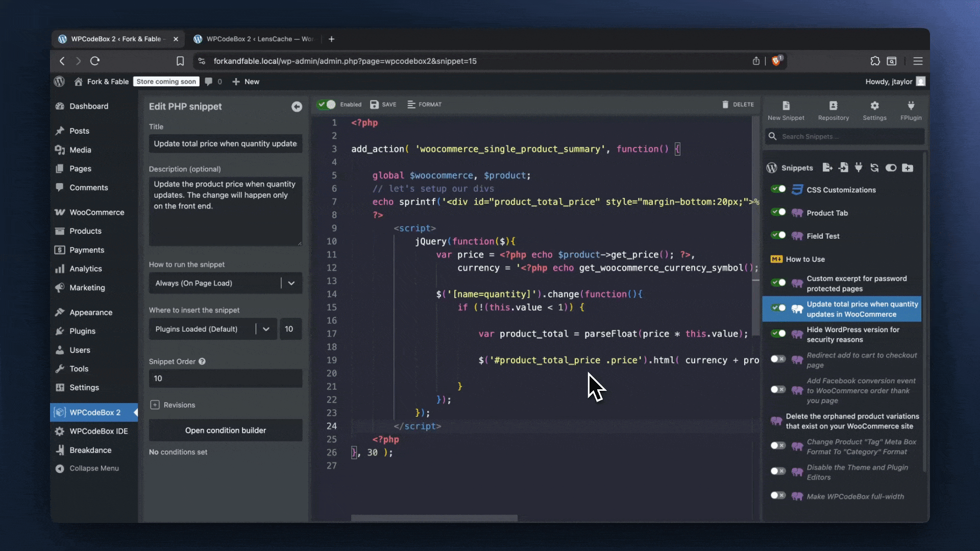
Task: Open the Where to insert the snippet dropdown
Action: coord(213,329)
